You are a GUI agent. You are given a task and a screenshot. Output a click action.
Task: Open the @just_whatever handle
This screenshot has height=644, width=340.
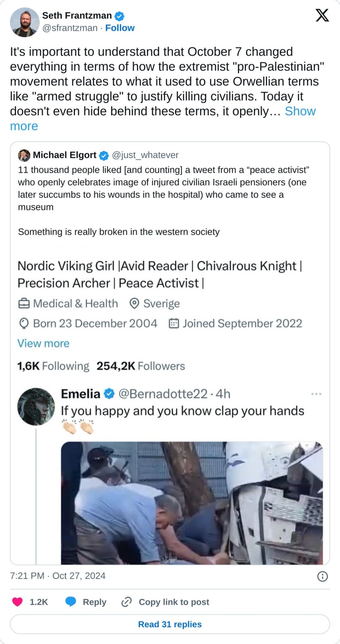145,155
